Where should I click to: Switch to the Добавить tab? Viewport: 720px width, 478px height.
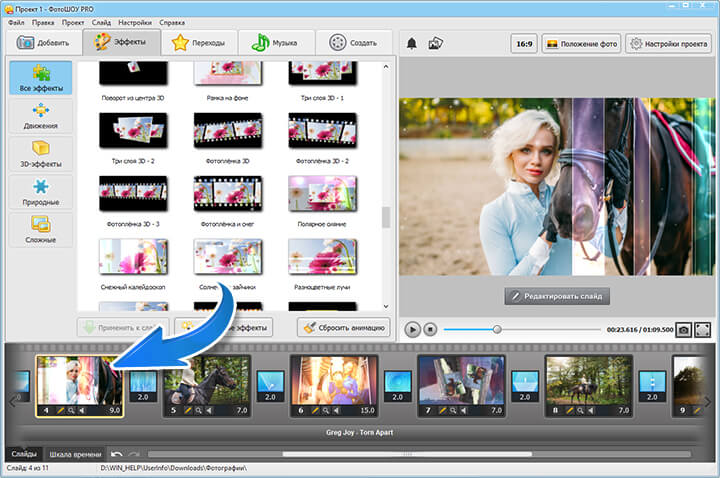[43, 43]
